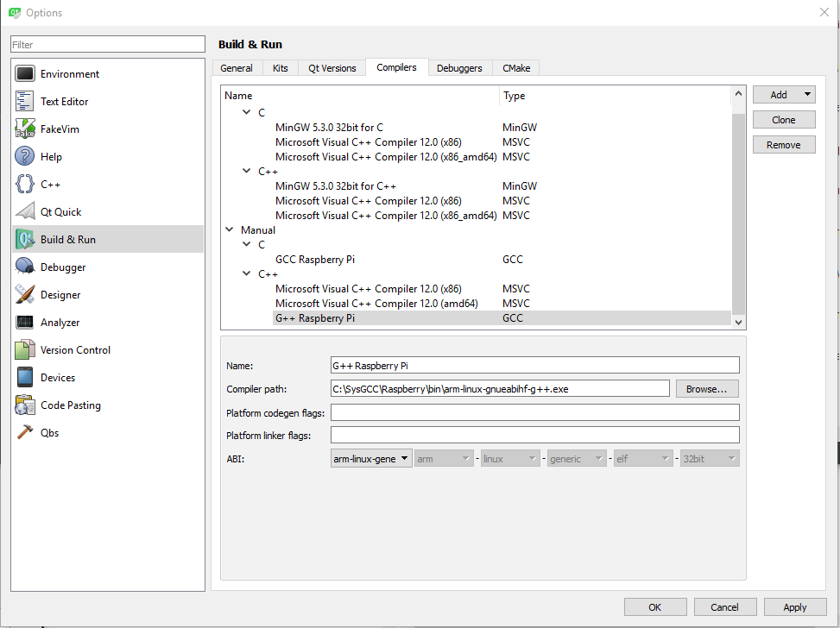Confirm with the OK button
Screen dimensions: 840x628
click(655, 607)
